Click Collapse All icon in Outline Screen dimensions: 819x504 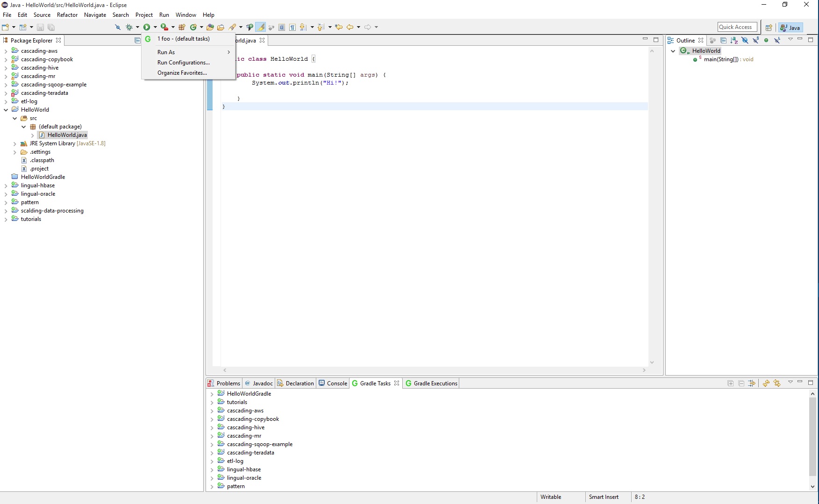(723, 40)
